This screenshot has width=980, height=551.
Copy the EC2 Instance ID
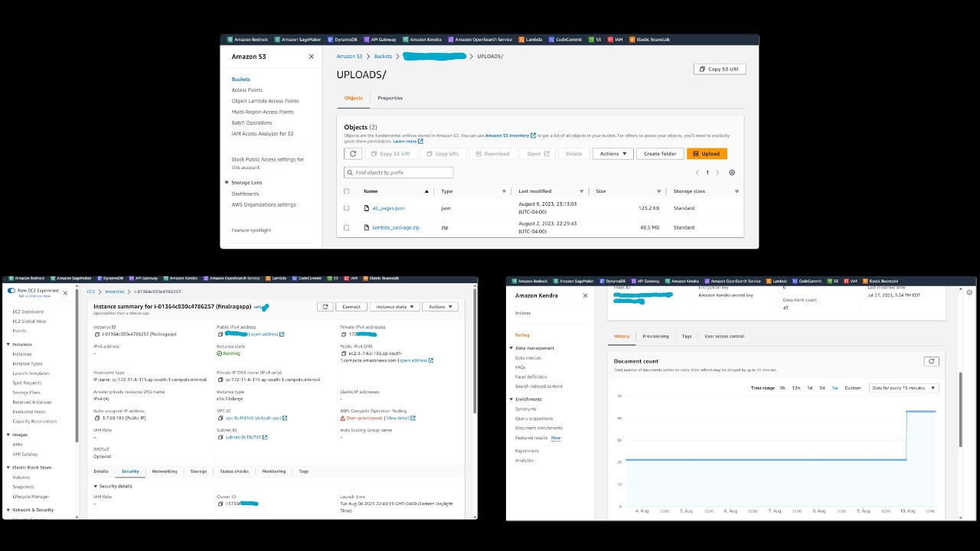(x=96, y=334)
